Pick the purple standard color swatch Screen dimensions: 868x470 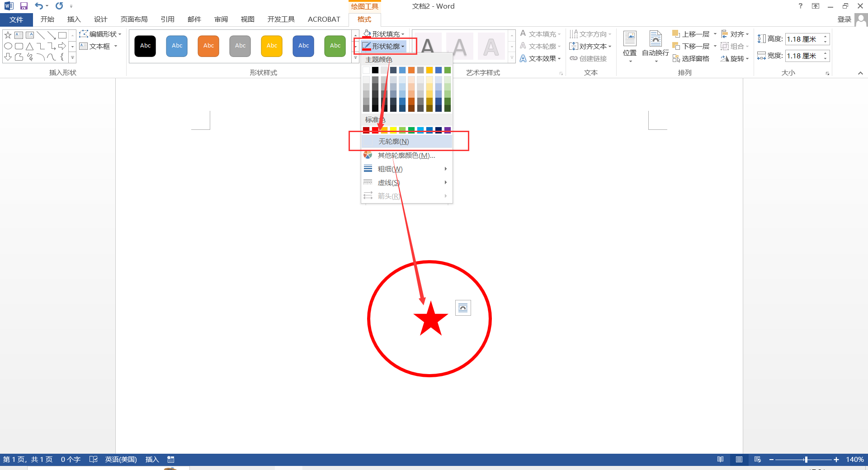click(448, 130)
